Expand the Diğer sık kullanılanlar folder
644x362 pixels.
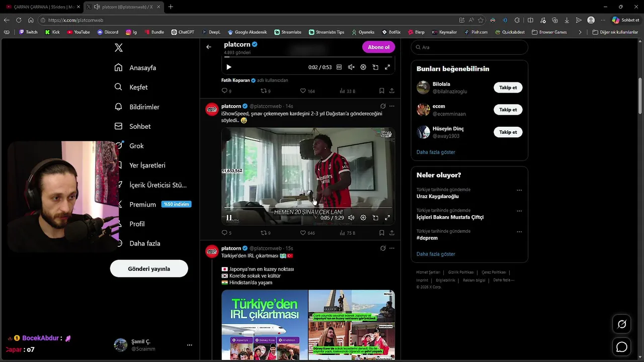615,32
